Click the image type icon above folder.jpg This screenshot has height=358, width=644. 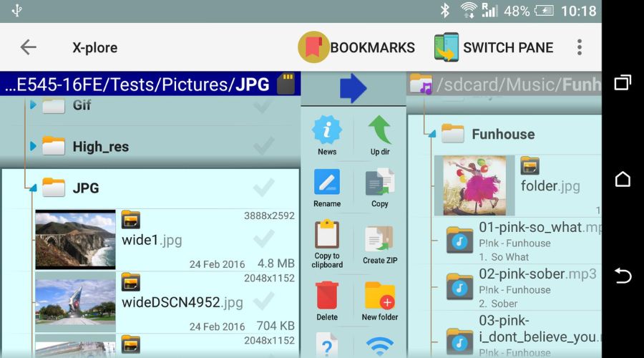[x=530, y=165]
